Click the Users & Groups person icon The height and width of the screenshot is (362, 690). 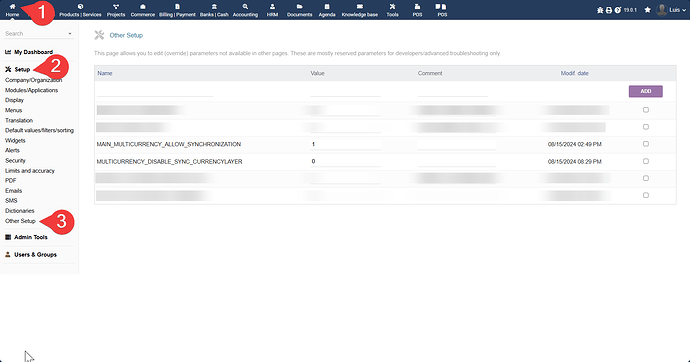[8, 255]
